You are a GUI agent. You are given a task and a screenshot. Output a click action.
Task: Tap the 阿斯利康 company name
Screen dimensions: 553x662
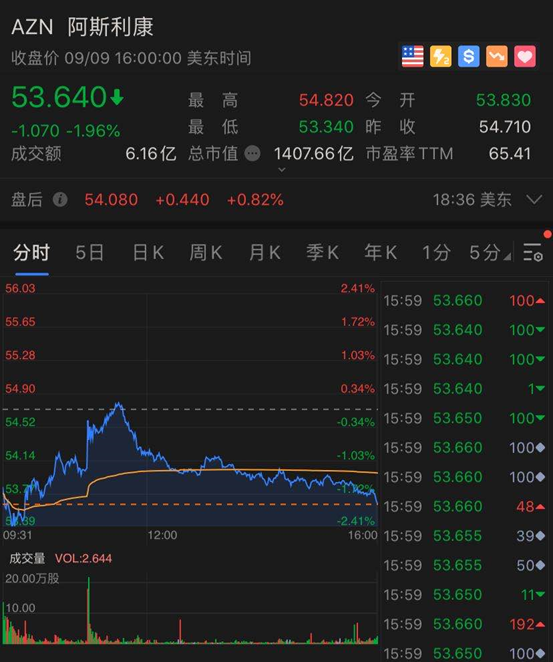coord(111,27)
